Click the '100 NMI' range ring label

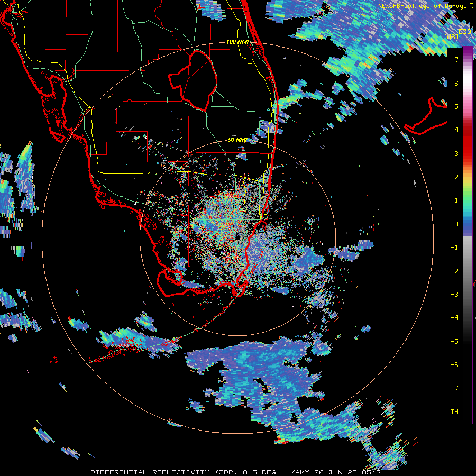click(x=237, y=42)
